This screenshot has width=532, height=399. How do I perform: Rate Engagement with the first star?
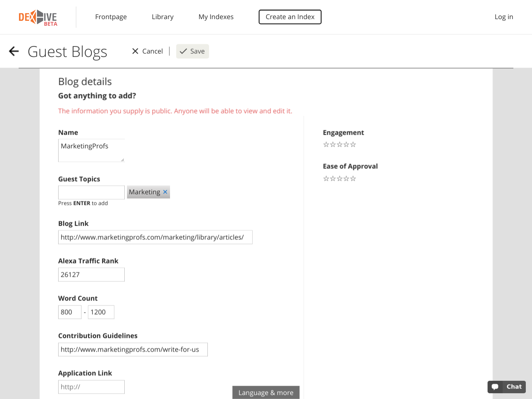(x=326, y=145)
